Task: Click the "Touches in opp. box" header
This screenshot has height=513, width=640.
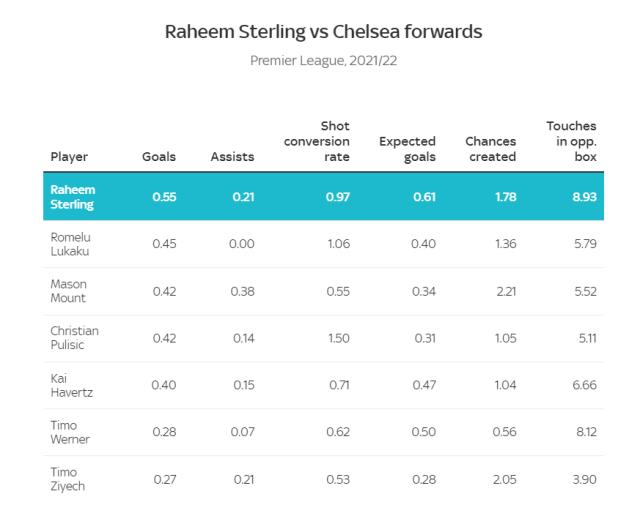Action: tap(571, 142)
